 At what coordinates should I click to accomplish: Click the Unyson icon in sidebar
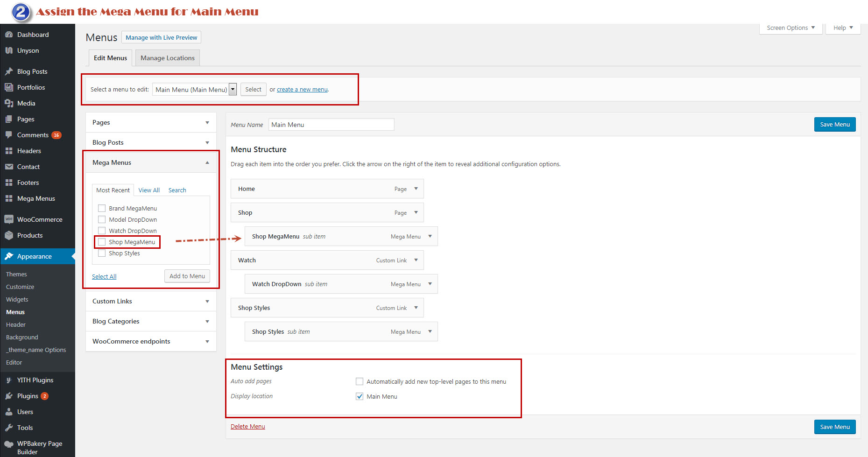click(9, 50)
